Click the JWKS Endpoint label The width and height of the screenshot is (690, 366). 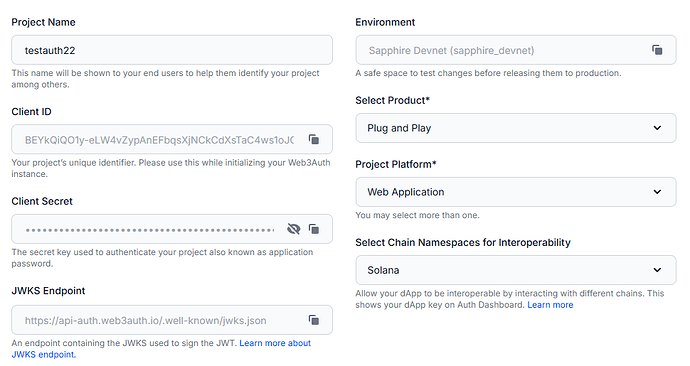(48, 291)
